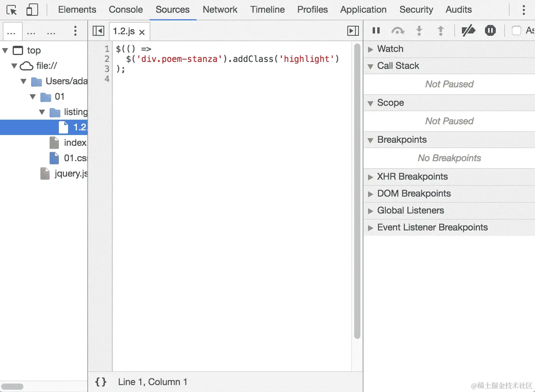Screen dimensions: 535x392
Task: Select the 1.2 file in navigator
Action: [44, 127]
